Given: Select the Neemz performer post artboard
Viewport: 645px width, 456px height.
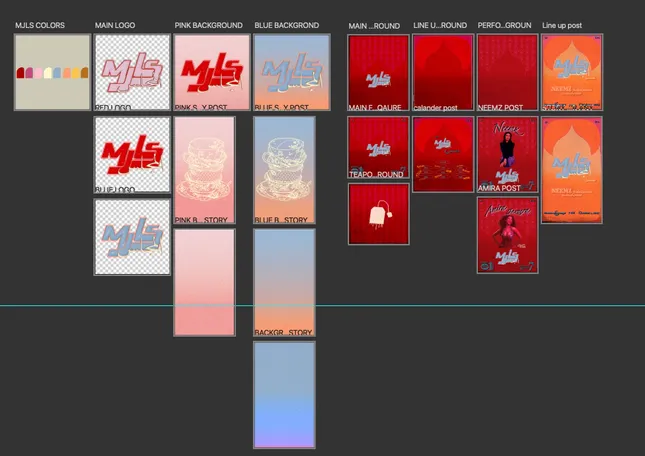Looking at the screenshot, I should click(x=508, y=154).
